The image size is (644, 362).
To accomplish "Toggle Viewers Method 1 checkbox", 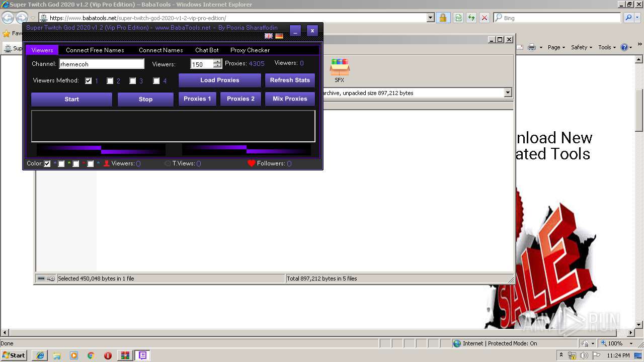I will click(89, 81).
